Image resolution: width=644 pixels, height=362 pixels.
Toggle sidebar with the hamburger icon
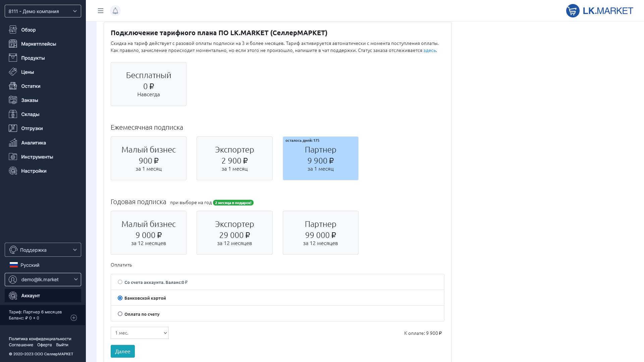pos(101,11)
